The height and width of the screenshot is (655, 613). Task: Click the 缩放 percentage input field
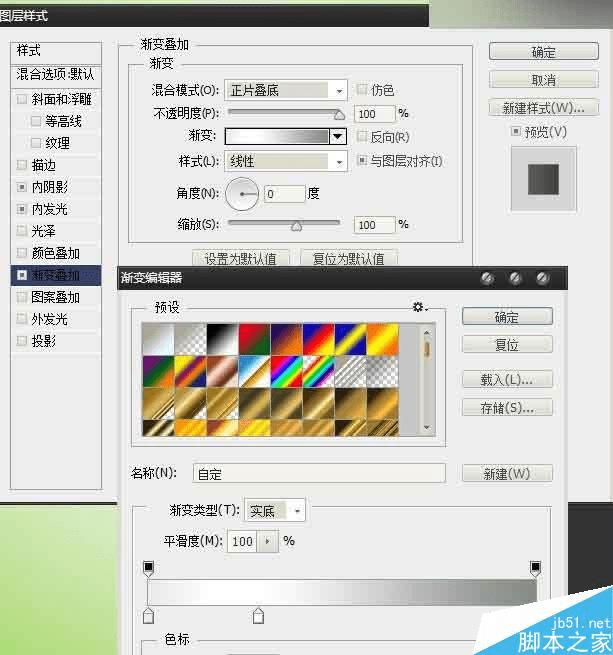point(374,225)
